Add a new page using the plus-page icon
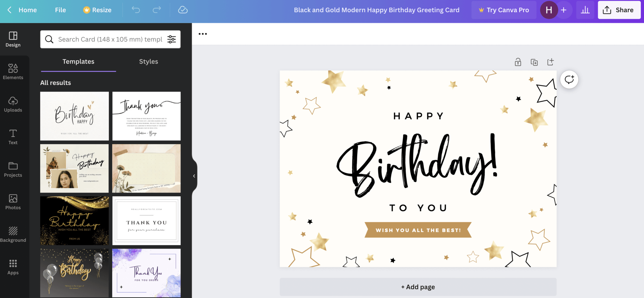 [x=550, y=62]
